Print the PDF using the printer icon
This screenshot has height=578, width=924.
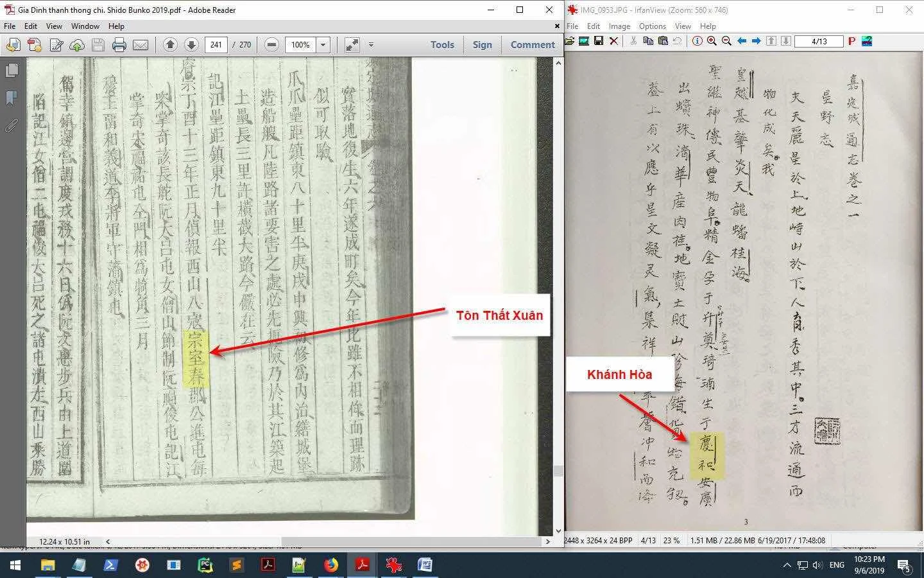pos(119,45)
